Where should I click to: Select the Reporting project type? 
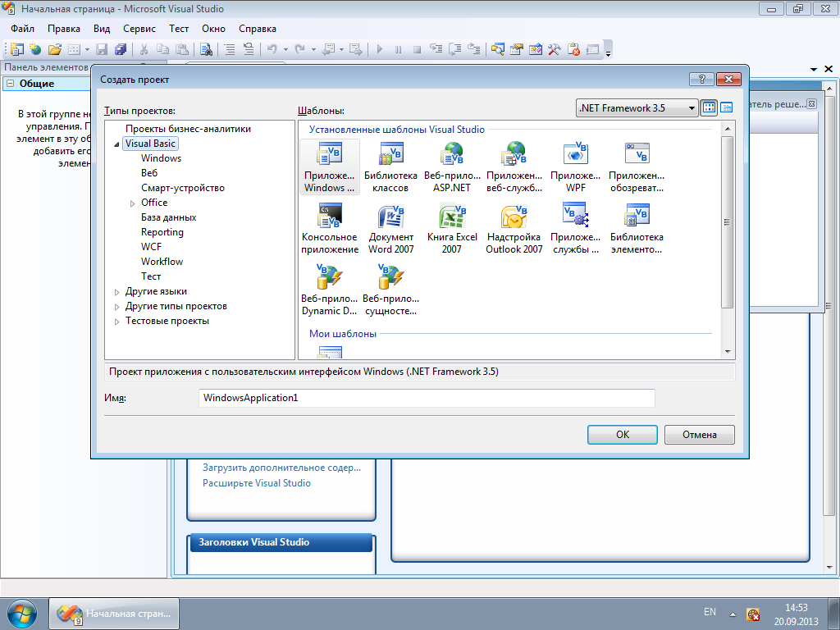(x=162, y=232)
